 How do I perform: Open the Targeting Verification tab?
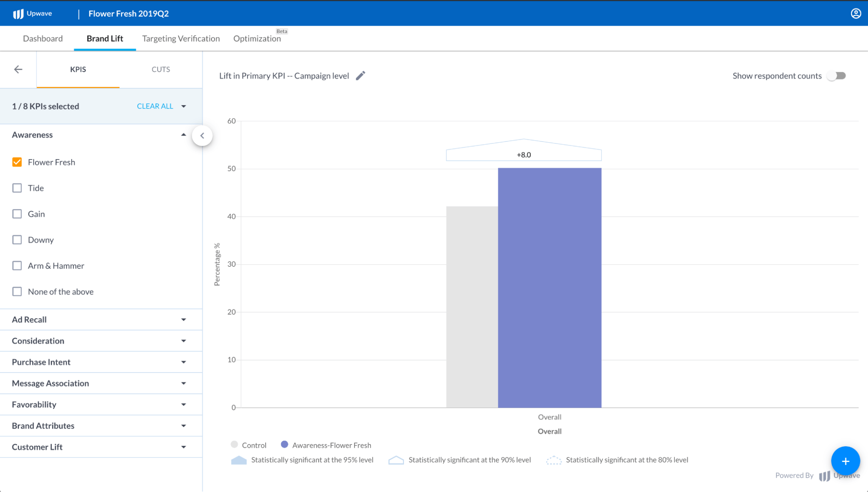click(181, 38)
